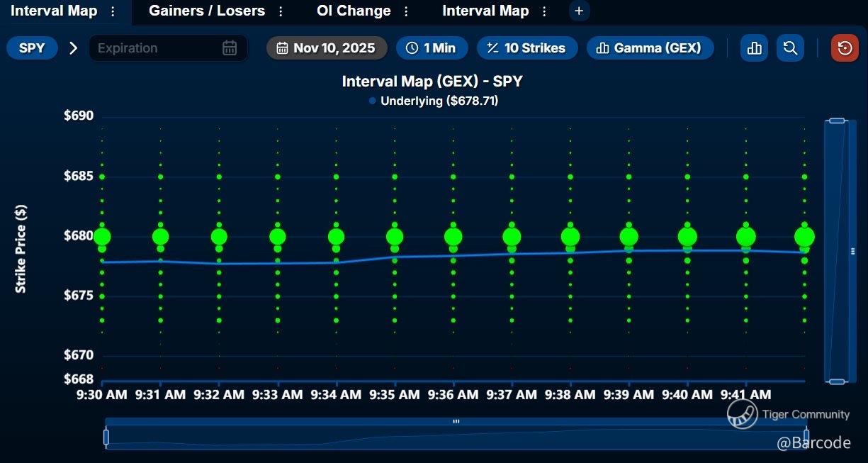Click the large $680 GEX bubble at 9:41 AM
868x463 pixels.
[x=746, y=237]
